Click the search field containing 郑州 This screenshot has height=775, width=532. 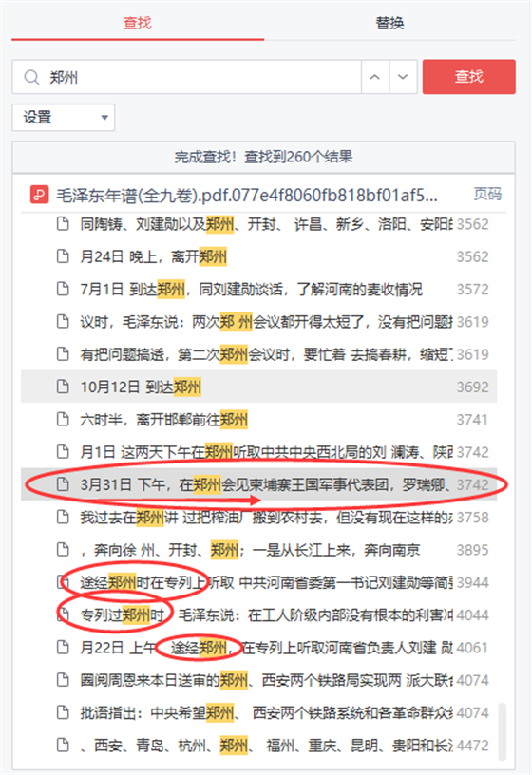point(187,77)
